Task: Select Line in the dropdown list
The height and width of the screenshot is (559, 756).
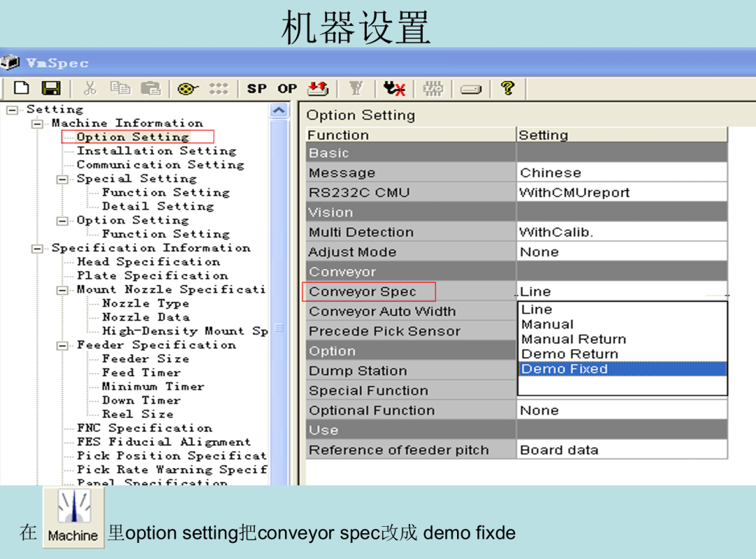Action: (x=622, y=309)
